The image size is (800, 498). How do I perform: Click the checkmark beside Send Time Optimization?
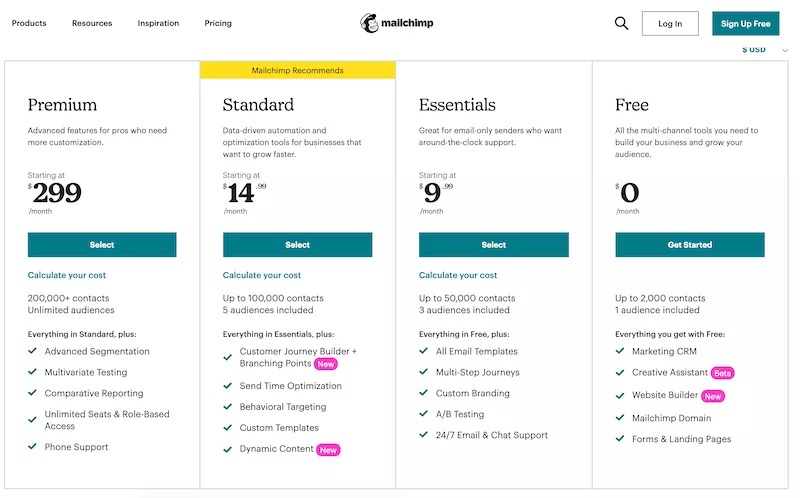[228, 386]
